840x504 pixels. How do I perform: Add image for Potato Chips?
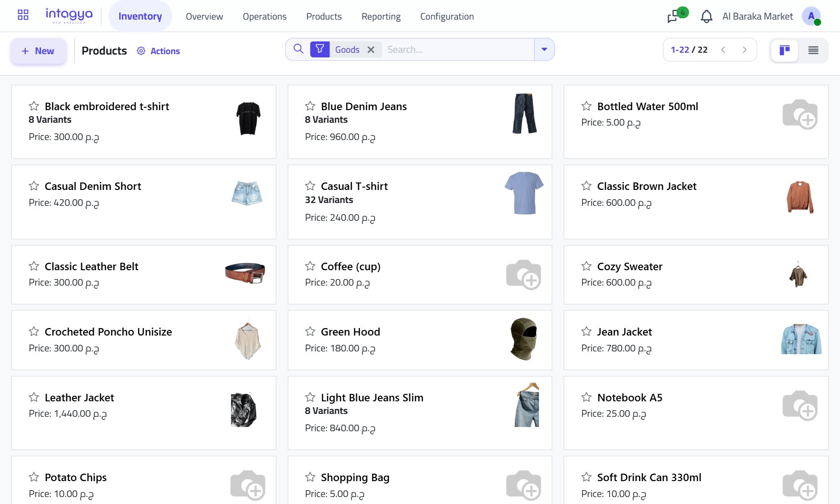tap(248, 485)
